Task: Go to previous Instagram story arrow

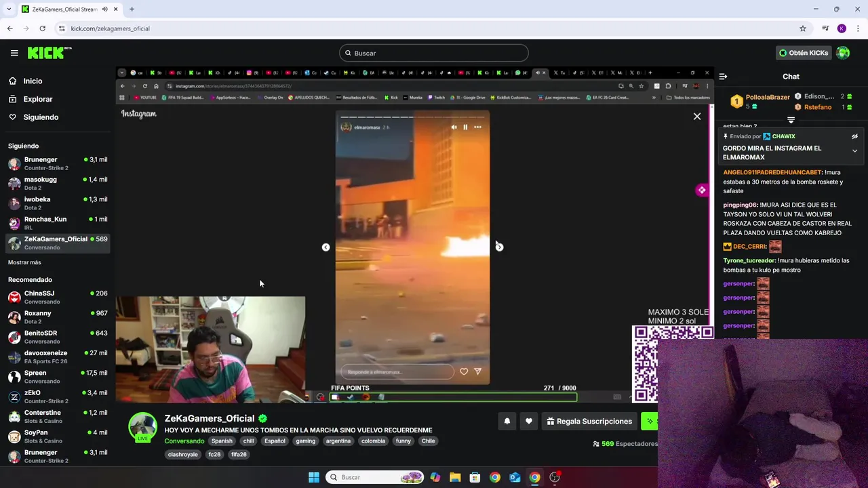Action: coord(325,247)
